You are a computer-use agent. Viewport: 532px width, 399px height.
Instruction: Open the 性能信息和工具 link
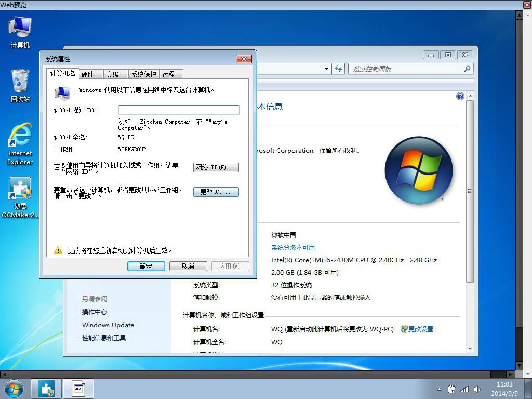click(x=104, y=338)
